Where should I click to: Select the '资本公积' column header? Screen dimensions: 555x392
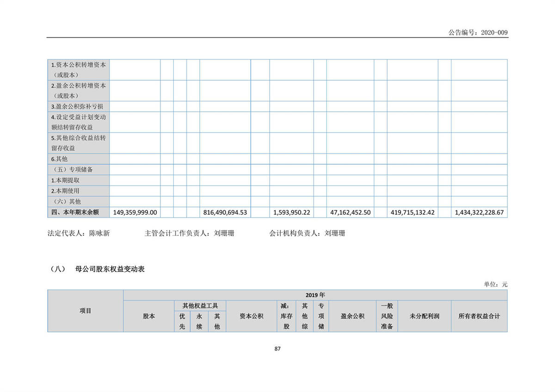point(251,316)
